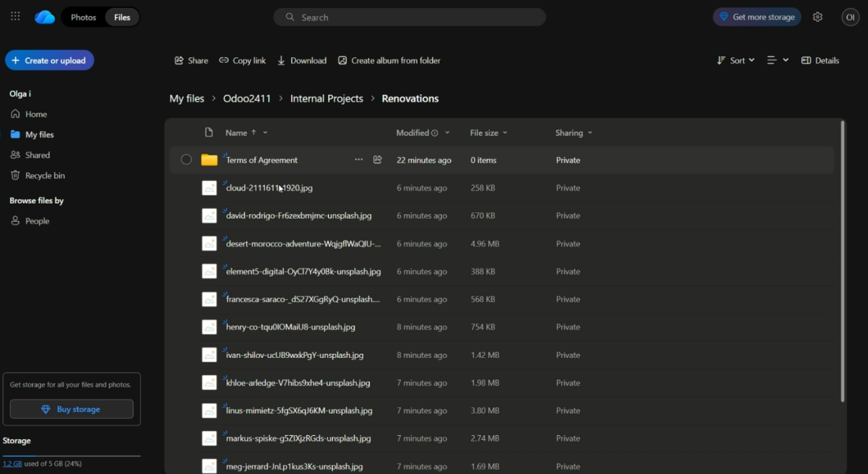Image resolution: width=868 pixels, height=474 pixels.
Task: Click Create or upload button
Action: click(49, 60)
